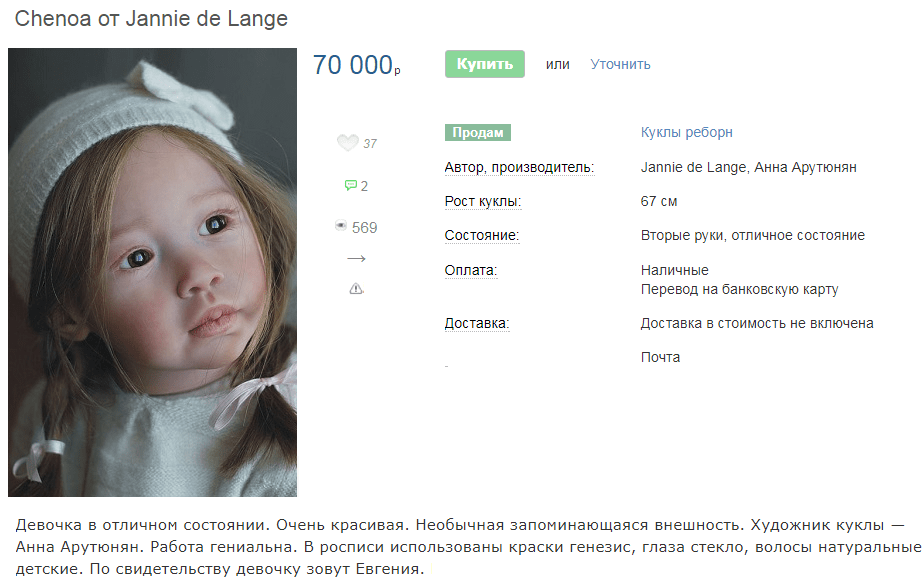Click the green Купить button
The width and height of the screenshot is (924, 583).
click(x=484, y=64)
